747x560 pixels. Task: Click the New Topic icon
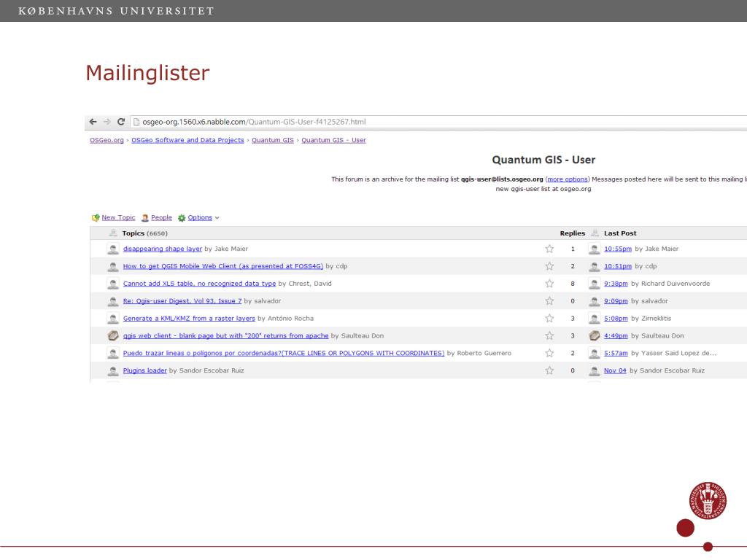tap(96, 217)
